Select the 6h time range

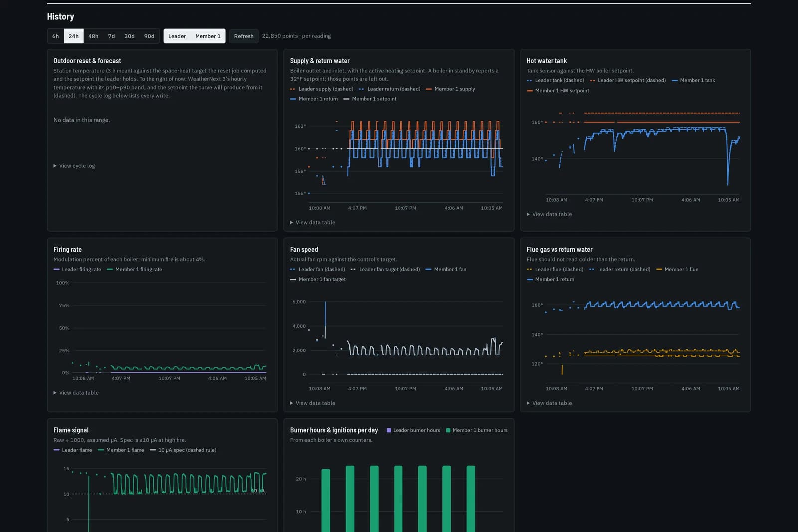[55, 36]
